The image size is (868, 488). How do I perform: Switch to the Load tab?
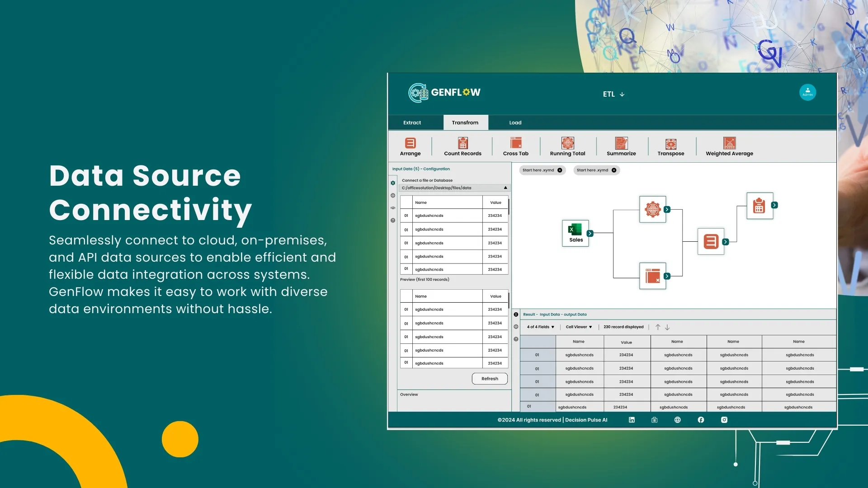(515, 122)
